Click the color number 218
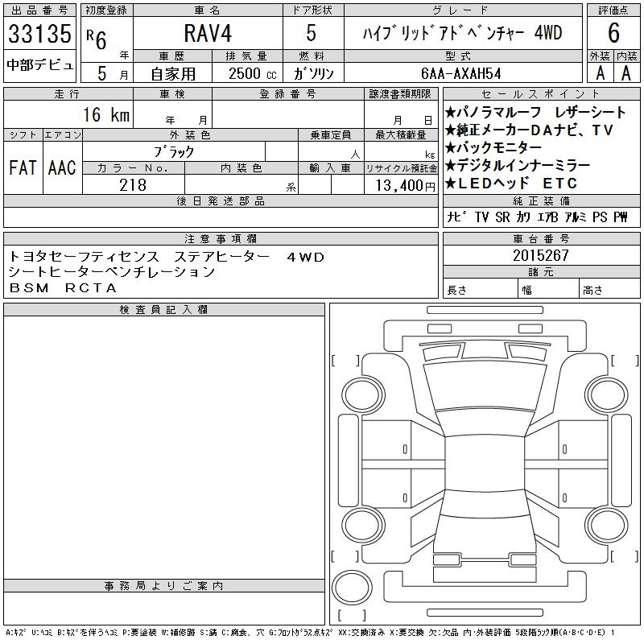The width and height of the screenshot is (644, 644). point(133,185)
